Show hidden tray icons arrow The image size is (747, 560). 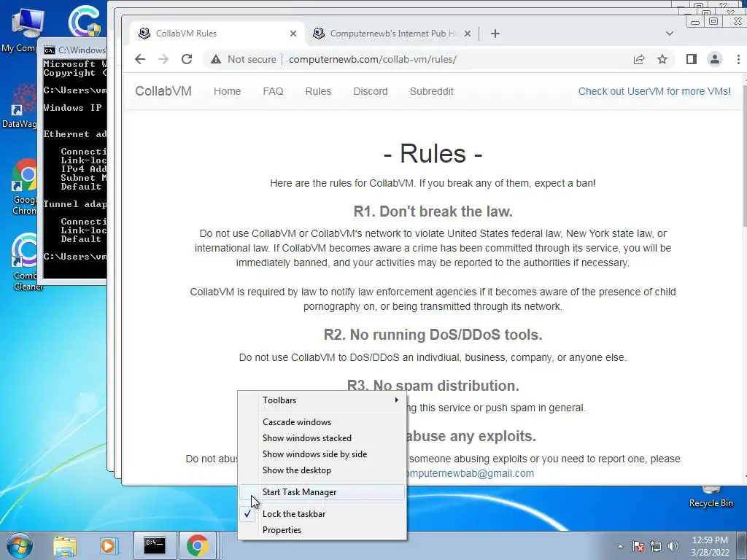pos(620,546)
